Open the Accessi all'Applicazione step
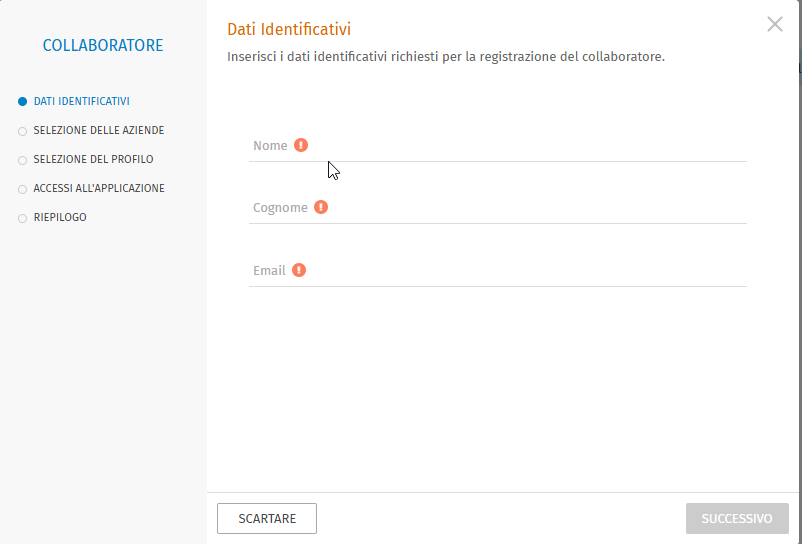This screenshot has height=544, width=802. click(99, 189)
